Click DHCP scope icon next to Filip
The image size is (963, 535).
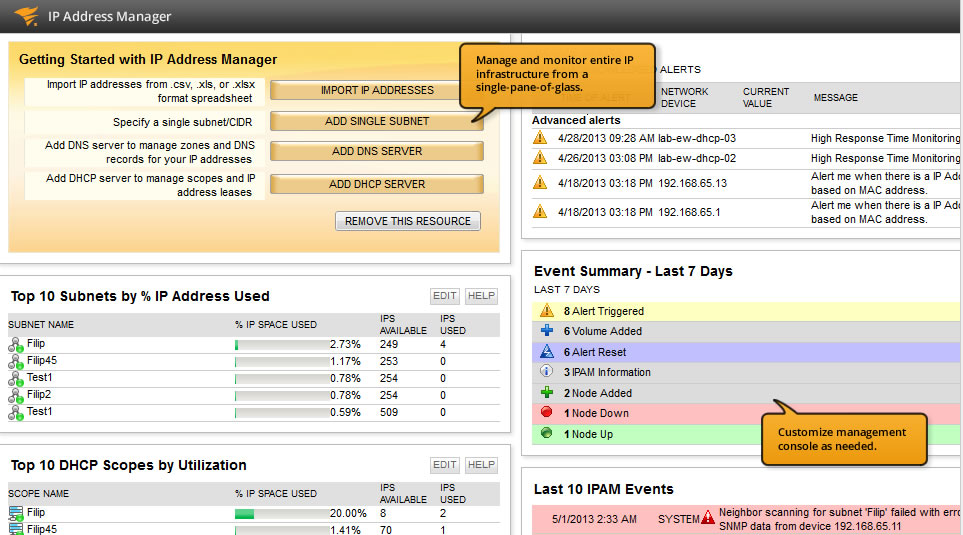pos(16,514)
